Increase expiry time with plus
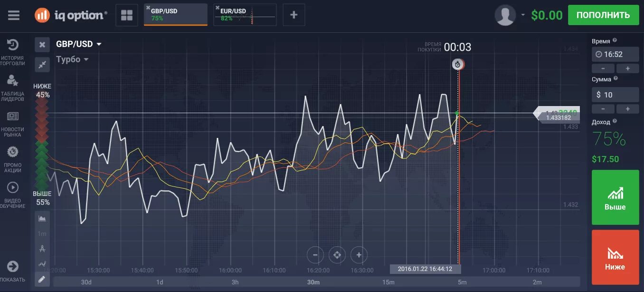The height and width of the screenshot is (292, 644). (x=627, y=68)
